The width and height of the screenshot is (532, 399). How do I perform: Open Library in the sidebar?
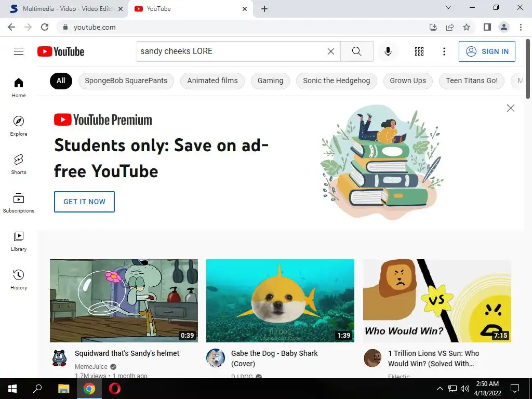click(19, 241)
